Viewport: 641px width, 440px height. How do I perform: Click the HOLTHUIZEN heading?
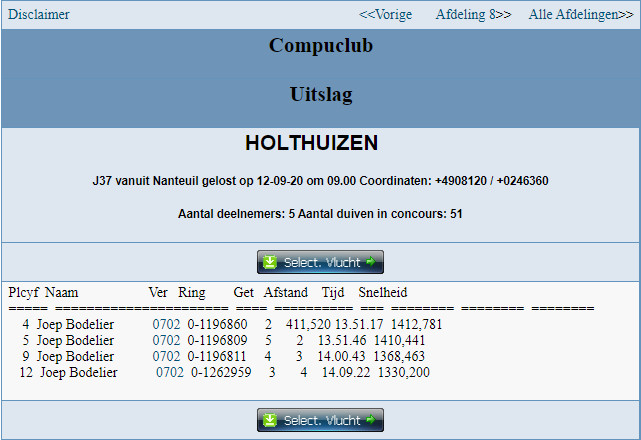pos(312,143)
